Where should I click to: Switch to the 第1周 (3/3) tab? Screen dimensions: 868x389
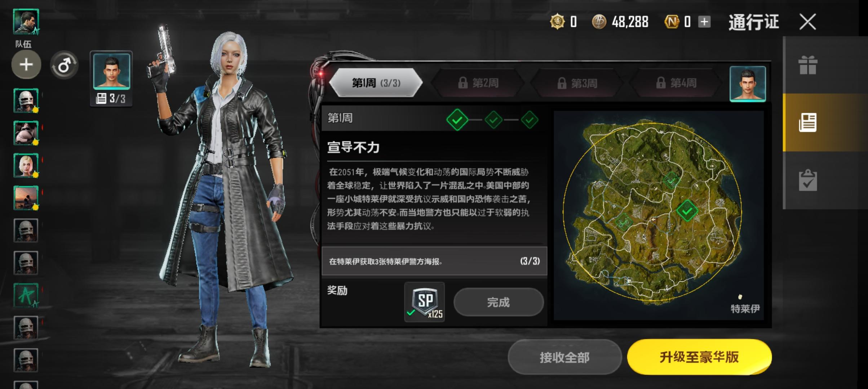tap(376, 83)
